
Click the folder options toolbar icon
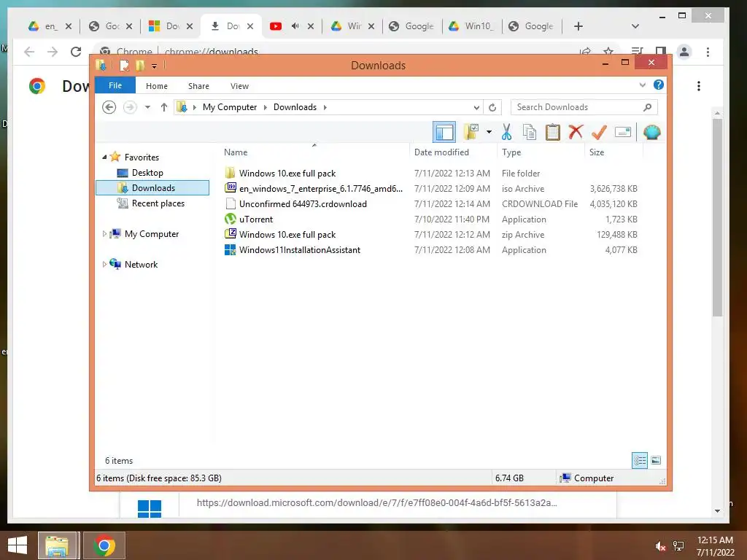(x=471, y=132)
